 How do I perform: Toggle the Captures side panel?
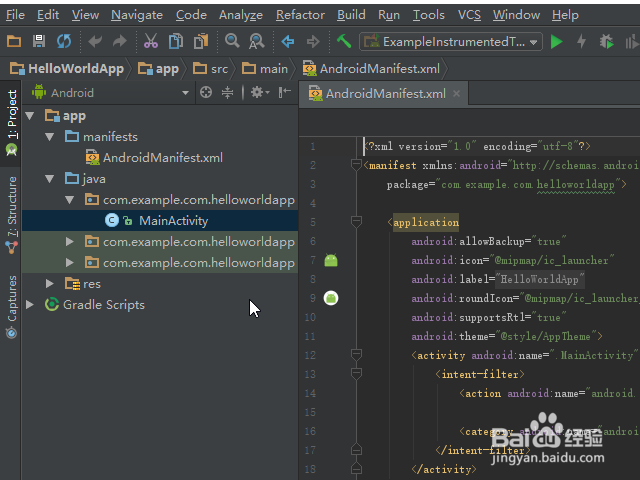(11, 306)
